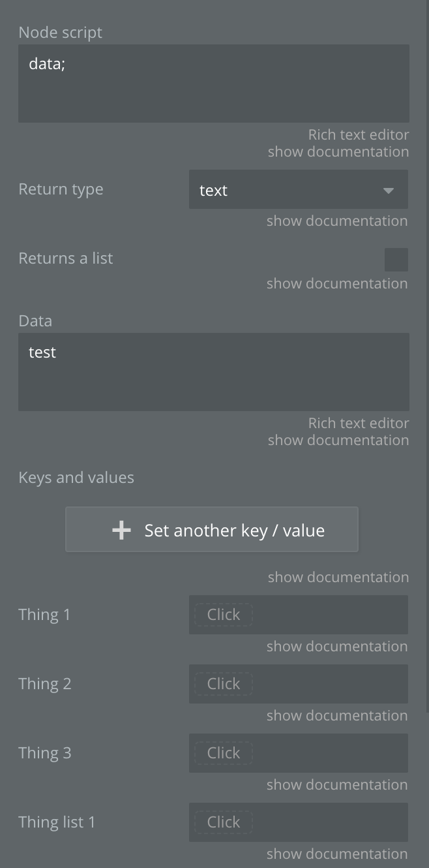Click the Return type dropdown arrow

click(389, 191)
